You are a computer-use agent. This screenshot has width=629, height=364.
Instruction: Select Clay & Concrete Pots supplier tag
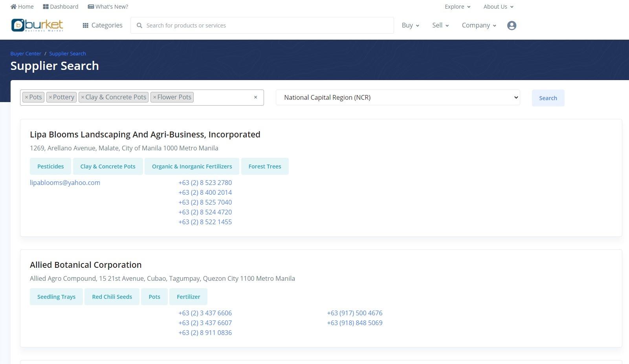108,166
